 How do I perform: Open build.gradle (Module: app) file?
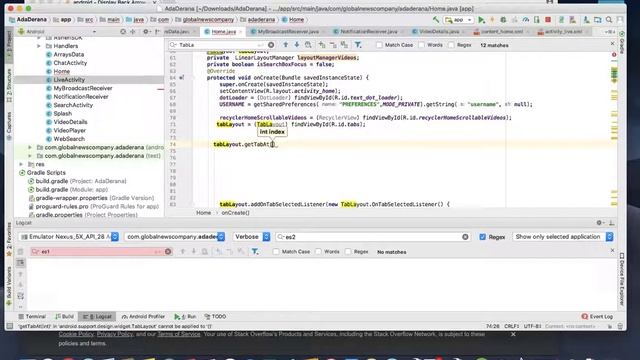click(71, 189)
